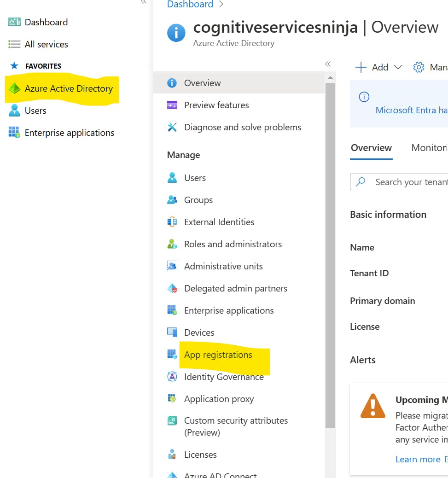Click the Custom security attributes icon
Screen dimensions: 448x478
172,421
